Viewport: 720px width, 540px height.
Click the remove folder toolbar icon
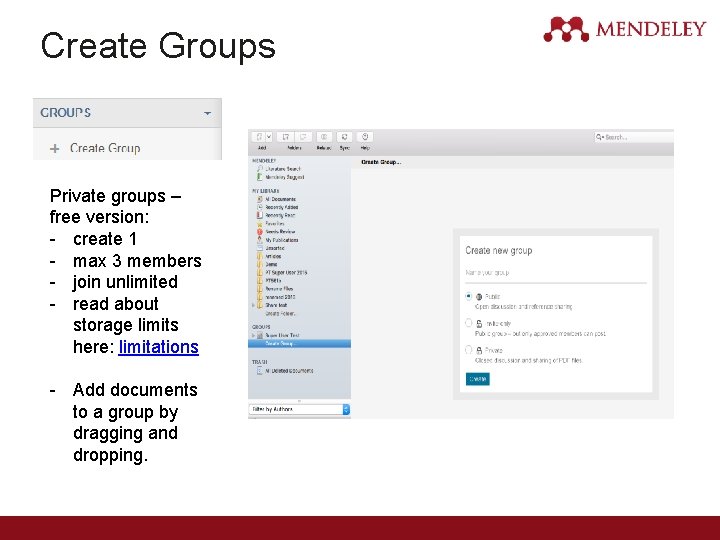click(303, 137)
